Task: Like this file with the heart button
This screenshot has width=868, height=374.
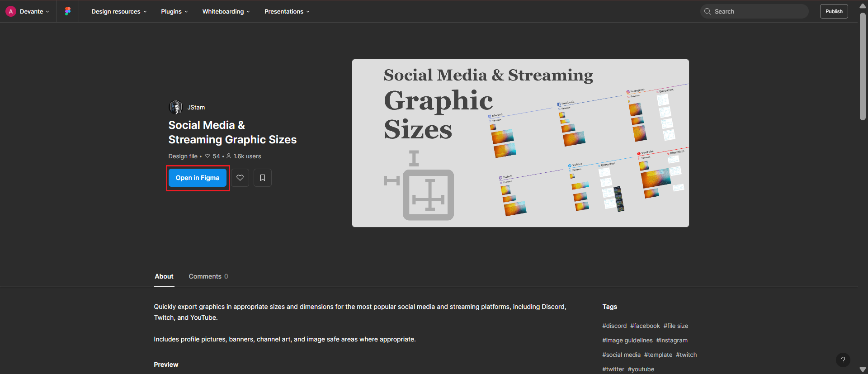Action: click(x=240, y=178)
